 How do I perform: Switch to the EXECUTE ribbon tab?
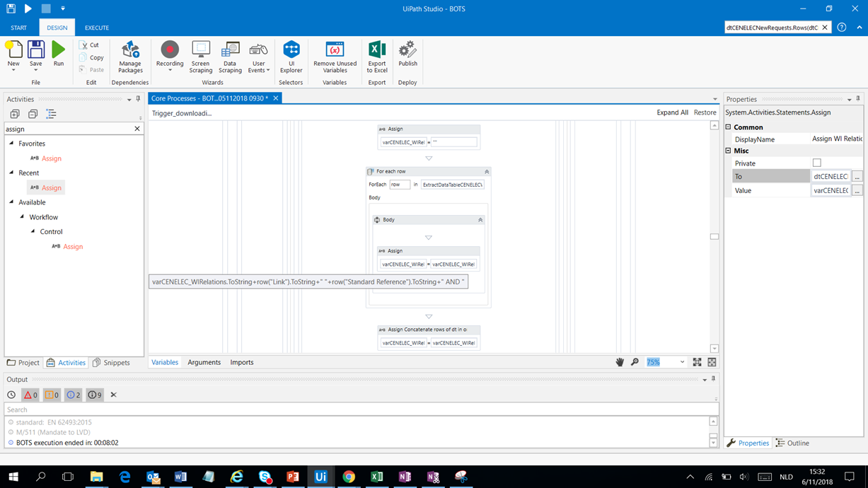[x=97, y=28]
